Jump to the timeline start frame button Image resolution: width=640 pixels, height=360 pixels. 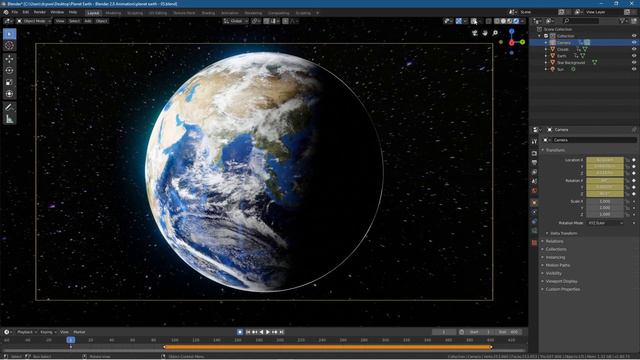pos(248,332)
